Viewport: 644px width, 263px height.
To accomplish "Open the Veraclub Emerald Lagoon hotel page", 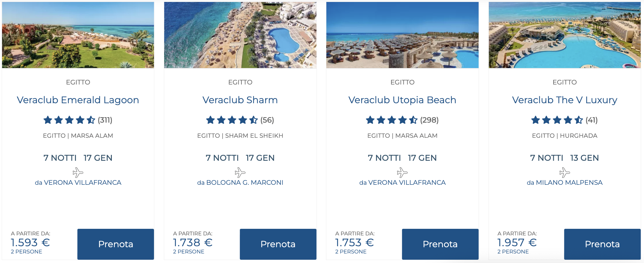I will pos(78,100).
